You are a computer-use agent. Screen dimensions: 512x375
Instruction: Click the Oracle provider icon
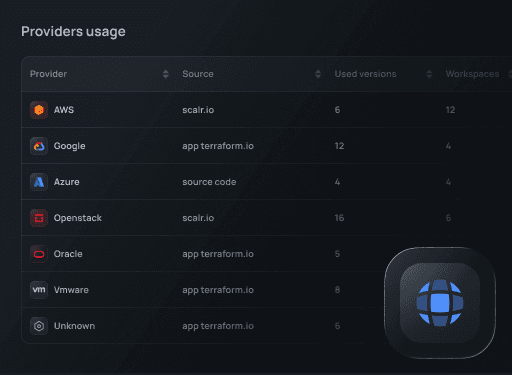click(x=39, y=254)
